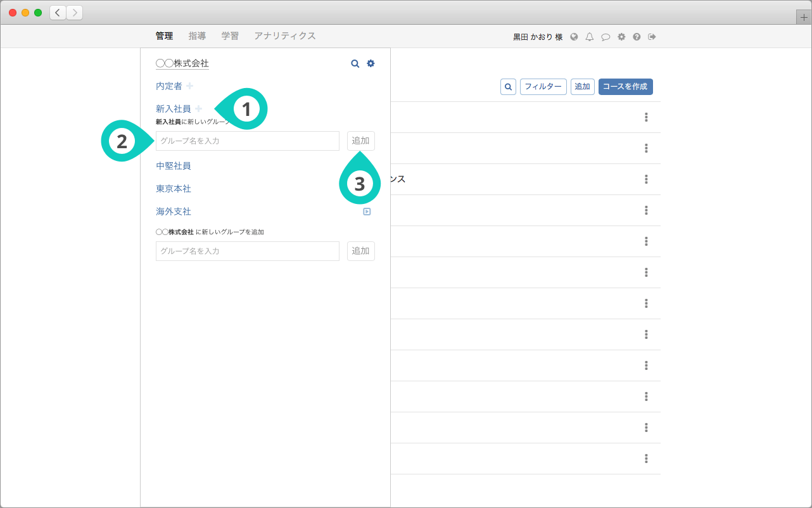812x508 pixels.
Task: Switch to the 指導 tab
Action: pyautogui.click(x=197, y=36)
